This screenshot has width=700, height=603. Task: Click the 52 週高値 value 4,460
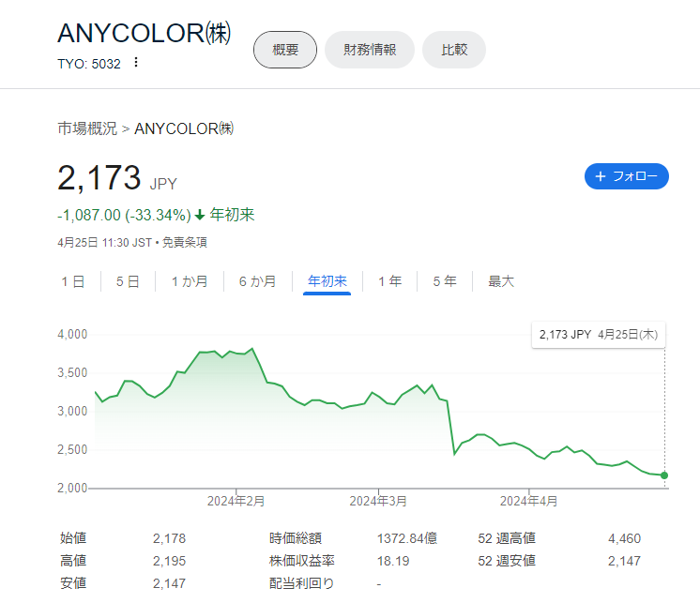pos(624,539)
